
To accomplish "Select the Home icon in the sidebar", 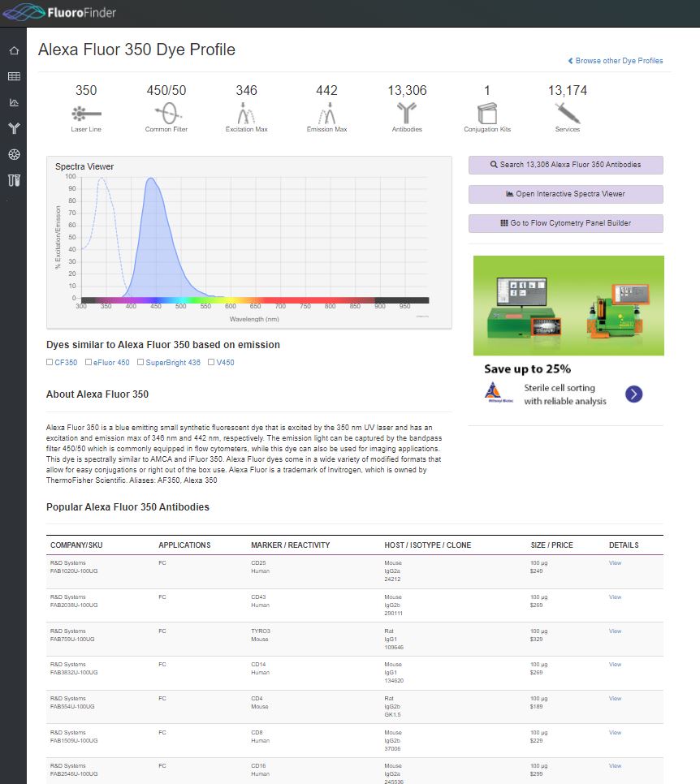I will (13, 50).
